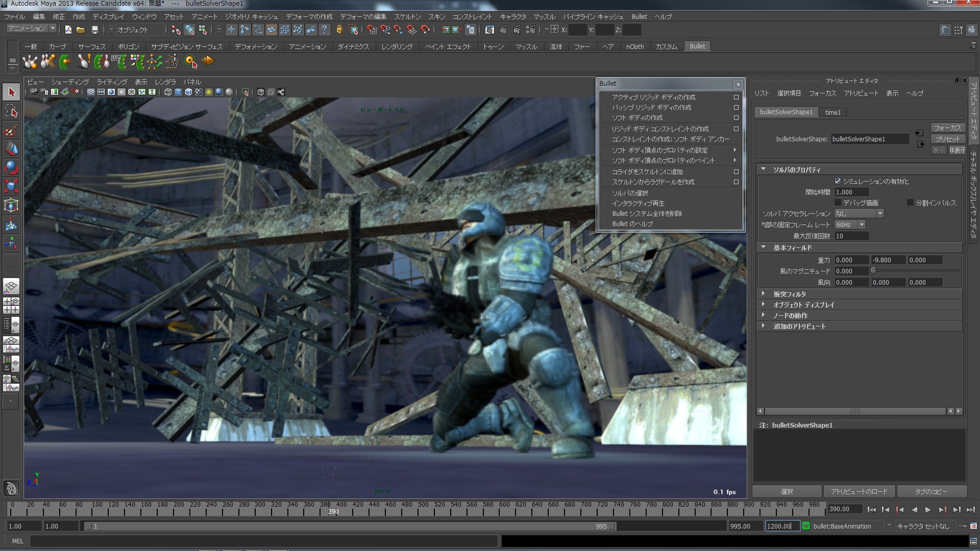Image resolution: width=980 pixels, height=551 pixels.
Task: Click the Open Scene folder icon
Action: (81, 30)
